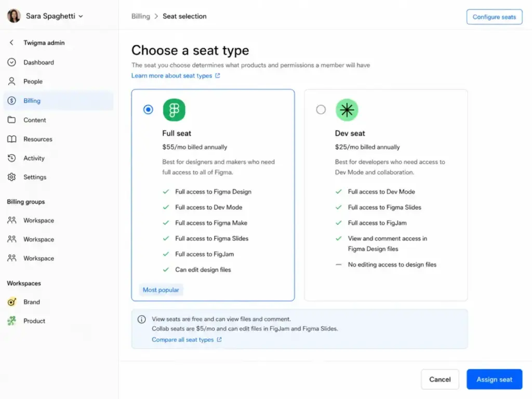Click the Configure seats button
The image size is (532, 399).
[x=494, y=17]
